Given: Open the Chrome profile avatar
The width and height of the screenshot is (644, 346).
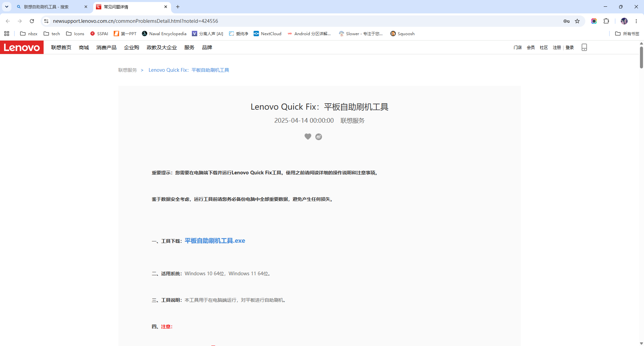Looking at the screenshot, I should tap(624, 21).
